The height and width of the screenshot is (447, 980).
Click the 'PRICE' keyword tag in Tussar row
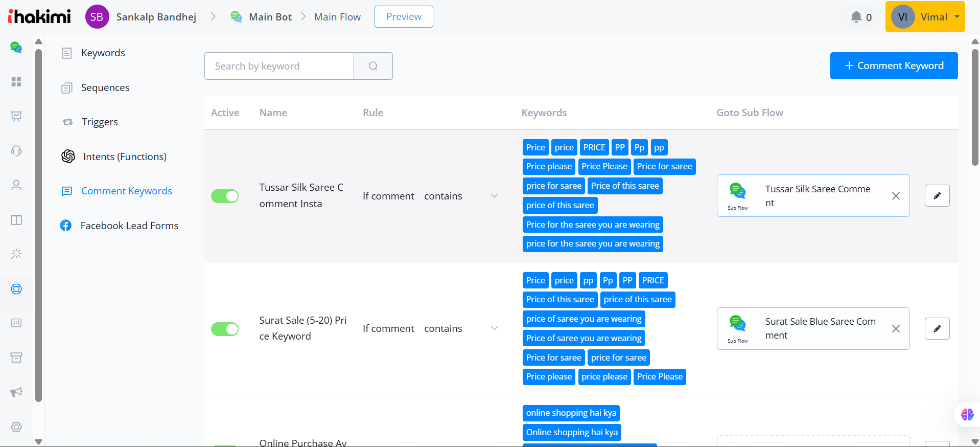[594, 147]
